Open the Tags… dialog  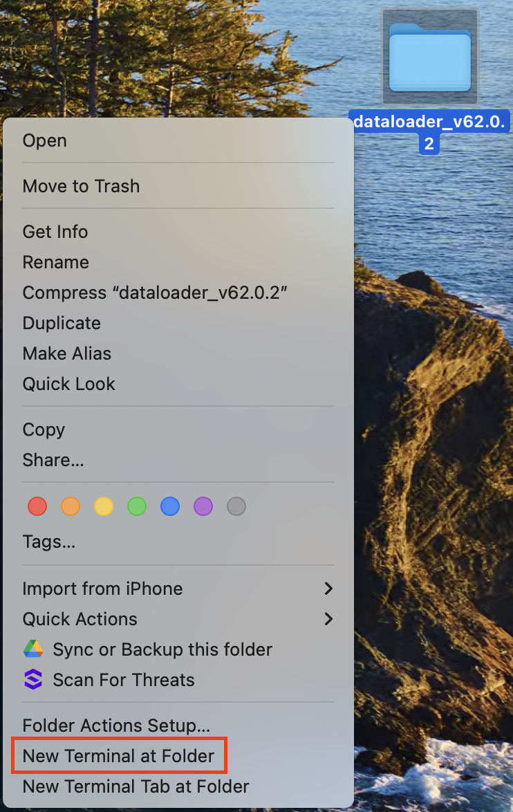[x=49, y=541]
